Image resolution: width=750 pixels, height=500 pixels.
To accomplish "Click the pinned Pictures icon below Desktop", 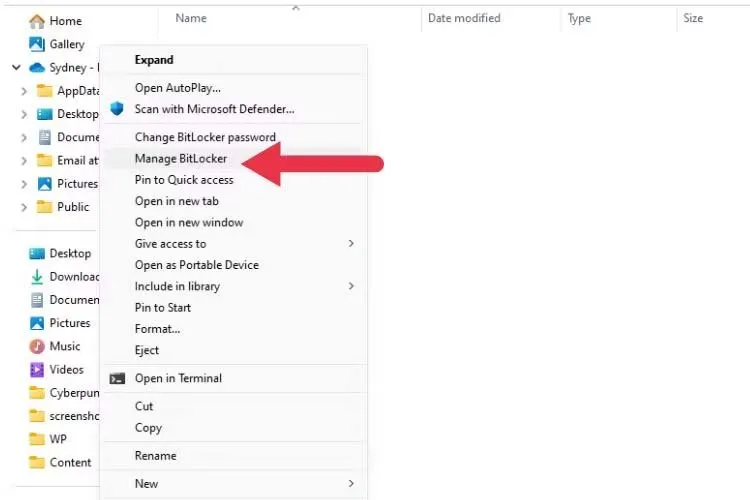I will point(37,323).
